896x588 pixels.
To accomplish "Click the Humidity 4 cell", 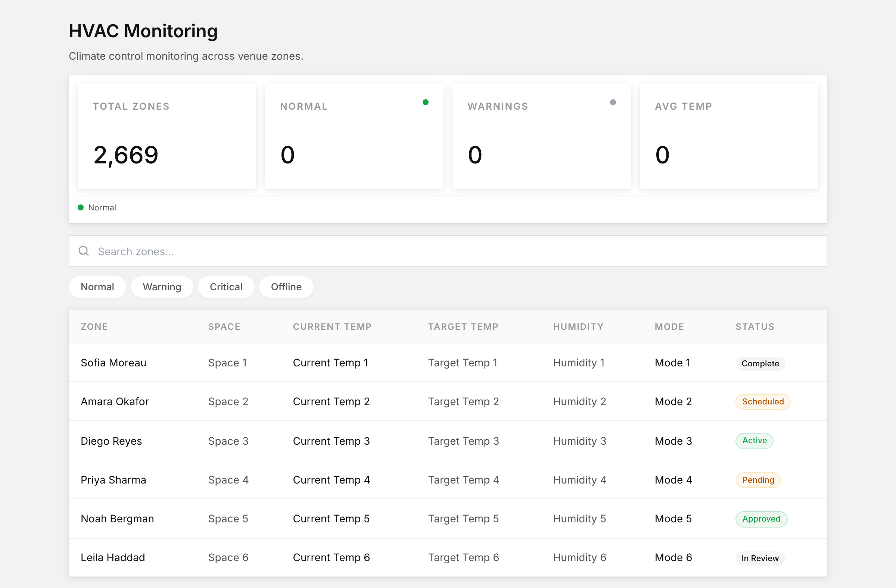I will click(x=579, y=480).
